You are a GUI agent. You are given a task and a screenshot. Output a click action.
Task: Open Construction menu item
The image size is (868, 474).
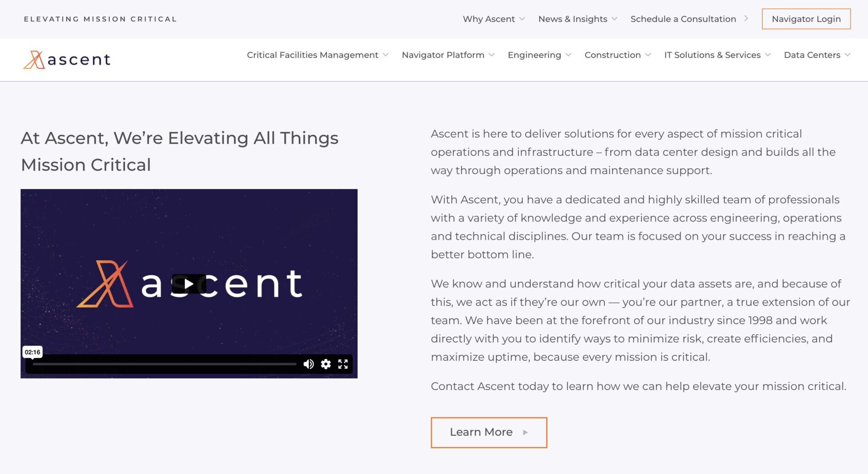(613, 55)
